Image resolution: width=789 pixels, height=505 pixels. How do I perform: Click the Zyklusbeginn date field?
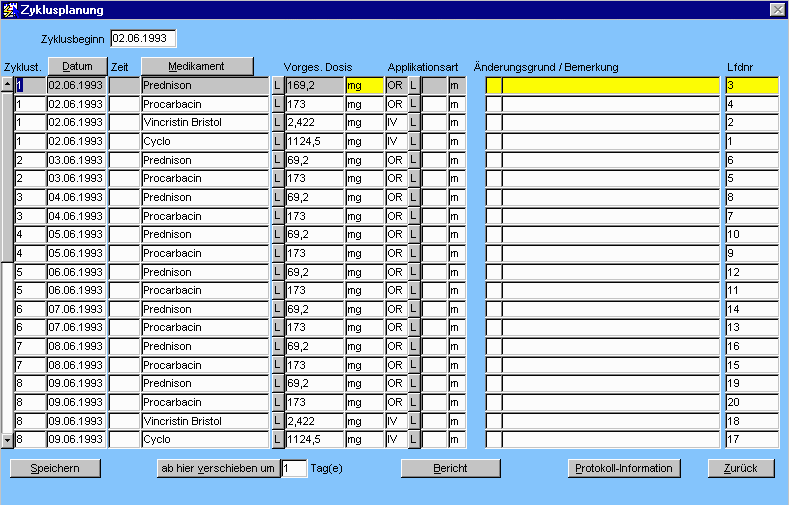143,38
